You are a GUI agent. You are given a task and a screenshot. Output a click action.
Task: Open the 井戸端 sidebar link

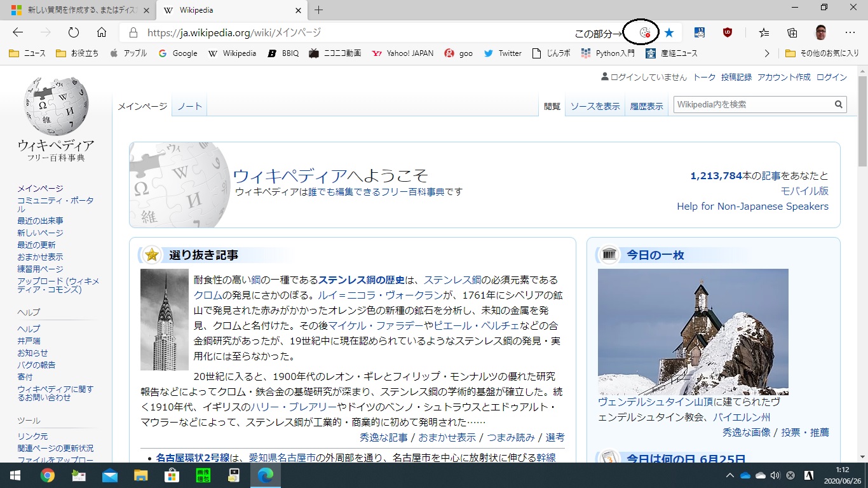(x=29, y=341)
